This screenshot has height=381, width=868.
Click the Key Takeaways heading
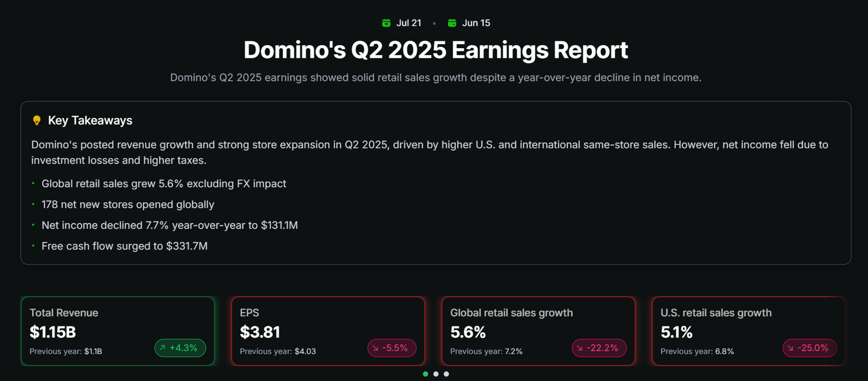pyautogui.click(x=90, y=120)
